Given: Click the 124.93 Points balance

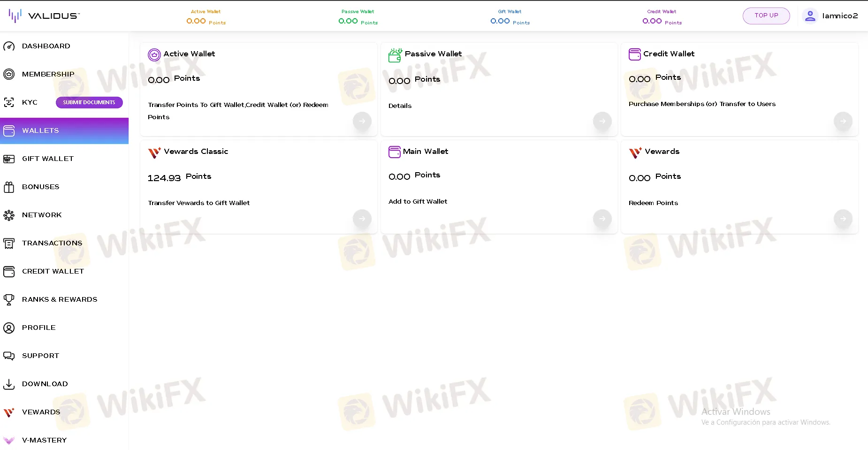Looking at the screenshot, I should [179, 177].
